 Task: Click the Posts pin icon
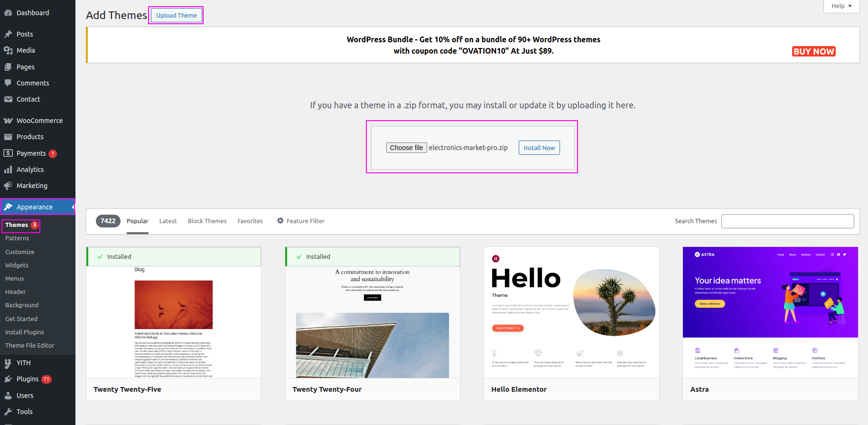coord(8,34)
